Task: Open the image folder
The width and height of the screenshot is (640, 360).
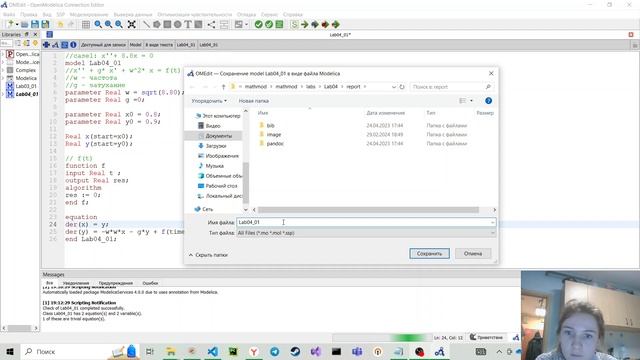Action: tap(273, 135)
